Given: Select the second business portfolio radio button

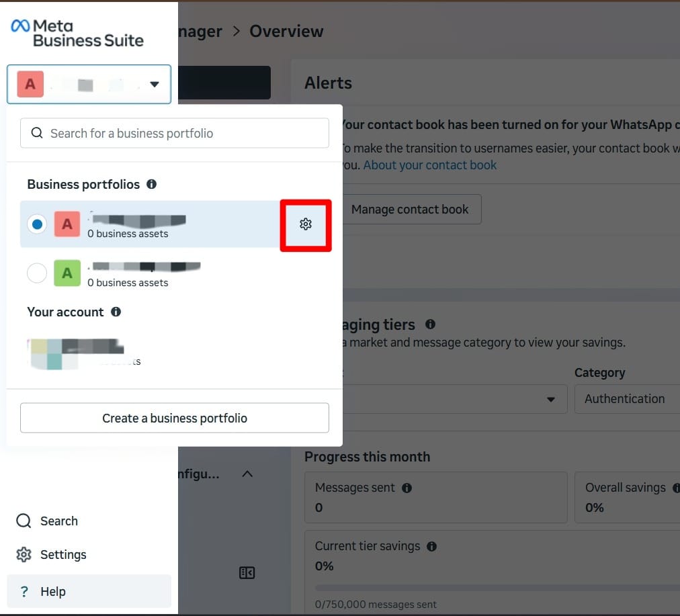Looking at the screenshot, I should click(37, 273).
